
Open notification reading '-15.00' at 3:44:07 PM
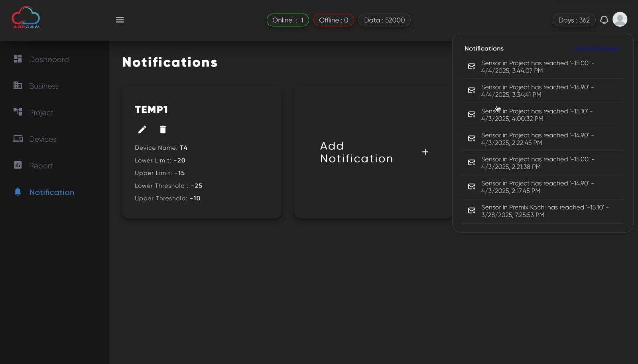pyautogui.click(x=543, y=67)
